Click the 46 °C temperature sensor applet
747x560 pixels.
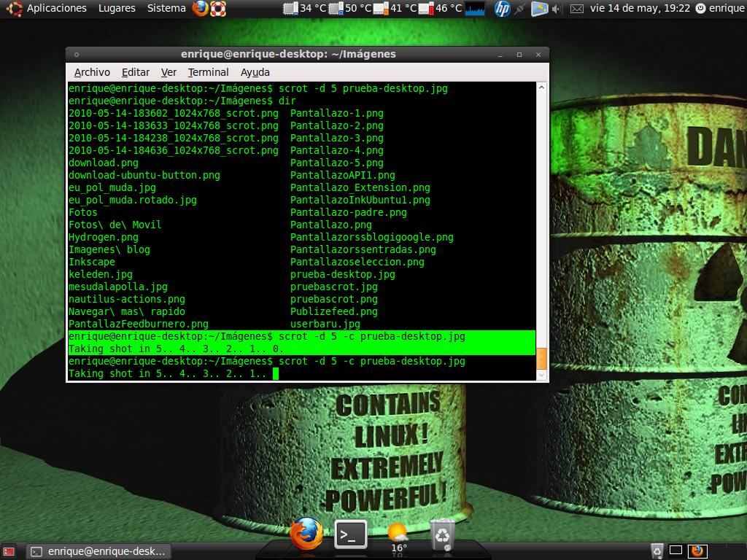point(441,8)
